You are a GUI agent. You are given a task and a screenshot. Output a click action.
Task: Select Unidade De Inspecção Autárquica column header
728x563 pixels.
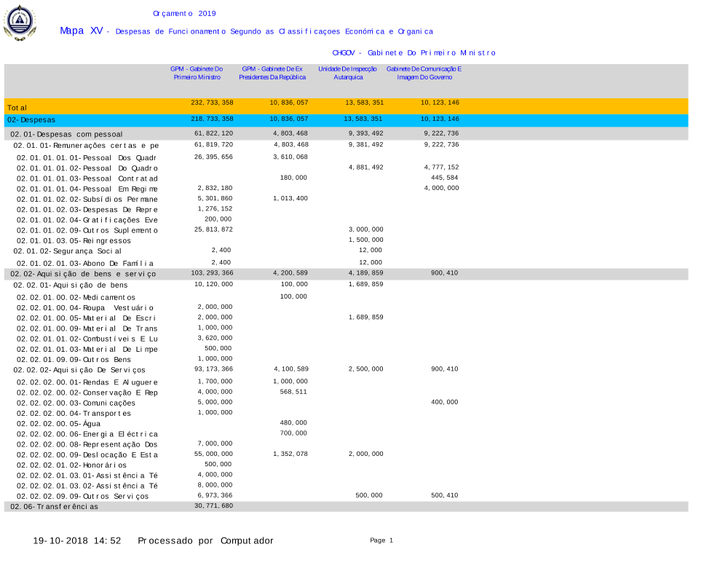347,73
